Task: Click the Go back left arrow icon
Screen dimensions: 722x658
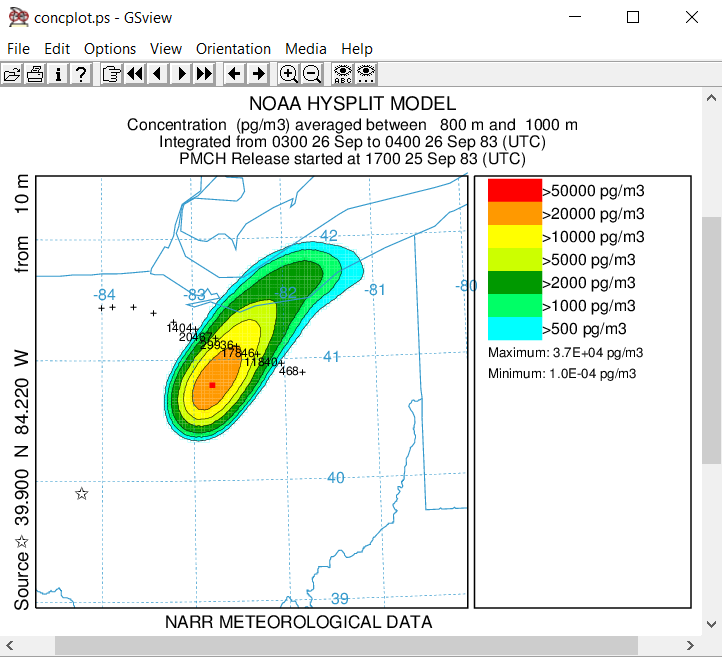Action: tap(234, 73)
